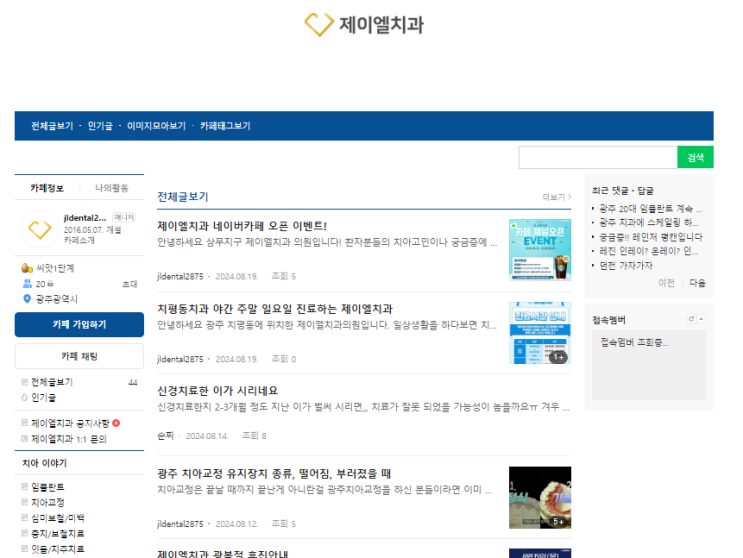Click 이전 in recent comments pager
This screenshot has width=743, height=558.
click(x=666, y=283)
